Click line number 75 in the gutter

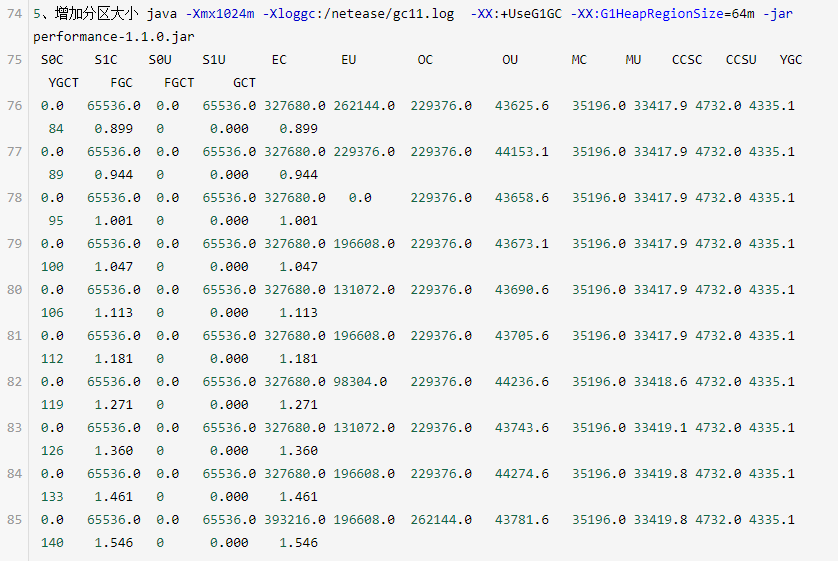point(14,59)
